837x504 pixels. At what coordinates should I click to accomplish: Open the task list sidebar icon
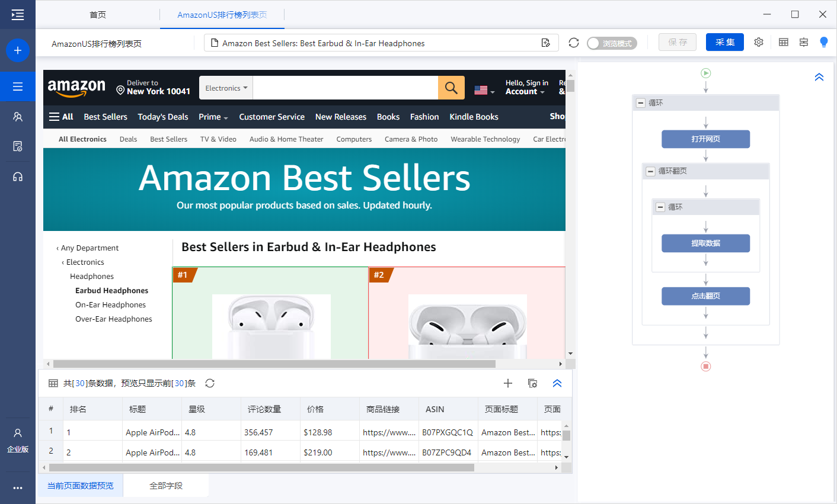18,86
